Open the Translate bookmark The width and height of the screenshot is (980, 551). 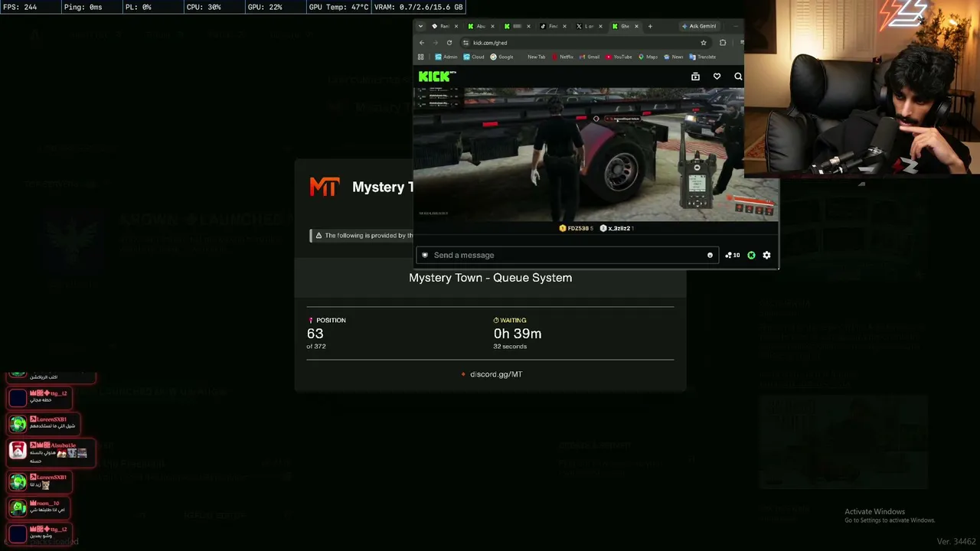pos(703,57)
